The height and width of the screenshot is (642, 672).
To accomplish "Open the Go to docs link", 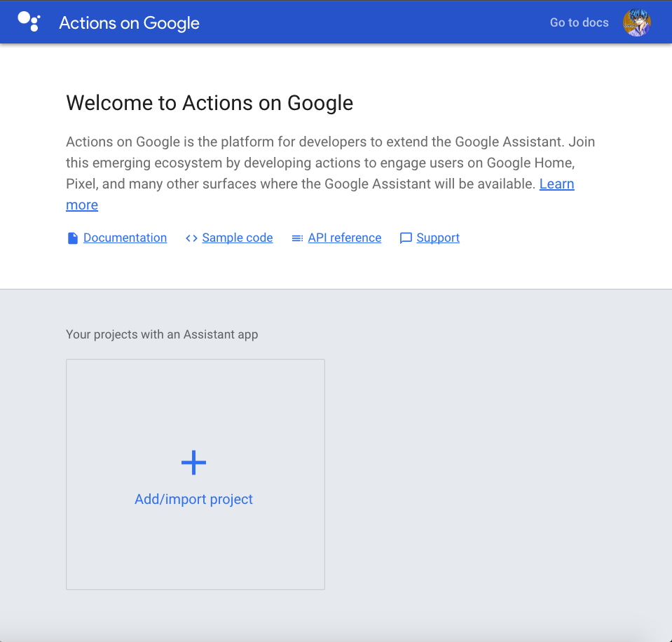I will tap(579, 22).
